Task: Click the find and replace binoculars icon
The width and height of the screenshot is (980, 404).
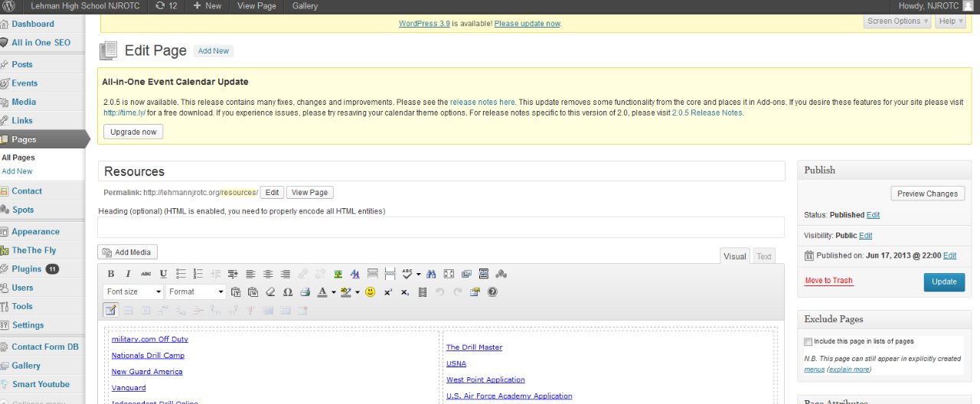Action: tap(432, 274)
